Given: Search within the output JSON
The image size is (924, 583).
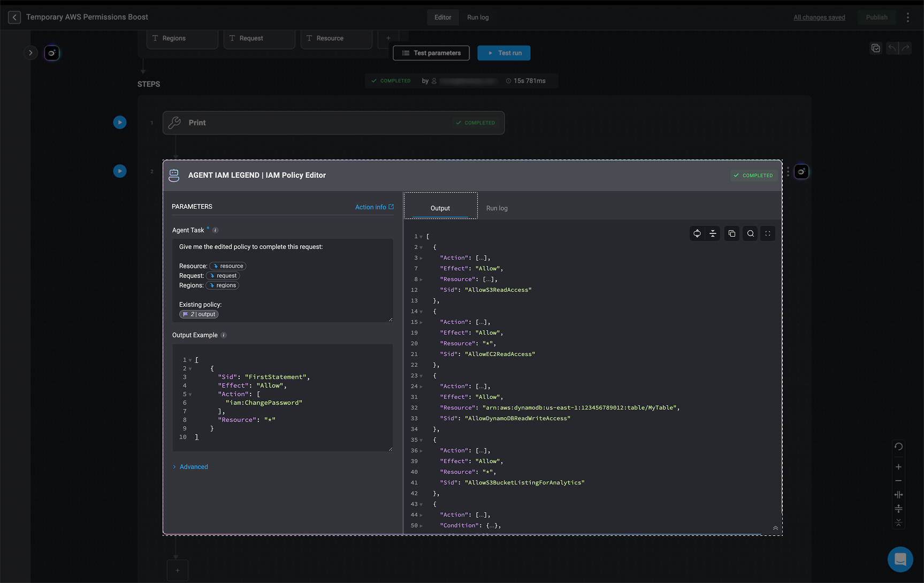Looking at the screenshot, I should [x=751, y=233].
